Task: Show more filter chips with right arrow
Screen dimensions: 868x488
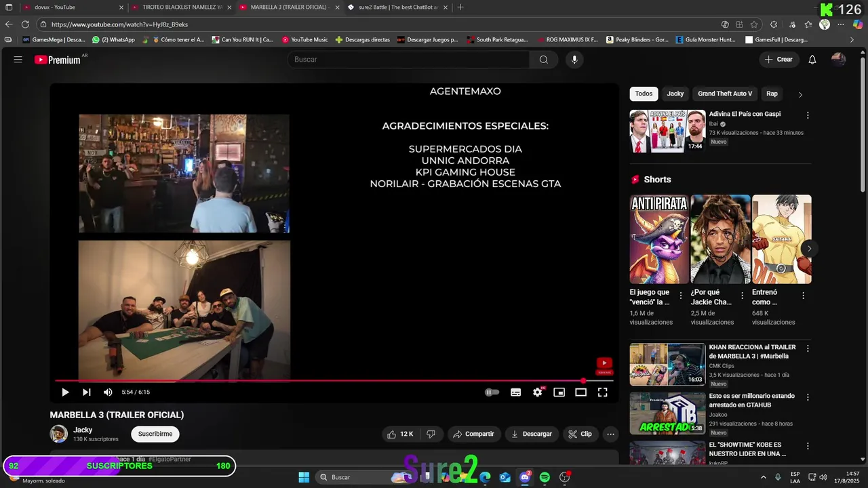Action: (x=800, y=94)
